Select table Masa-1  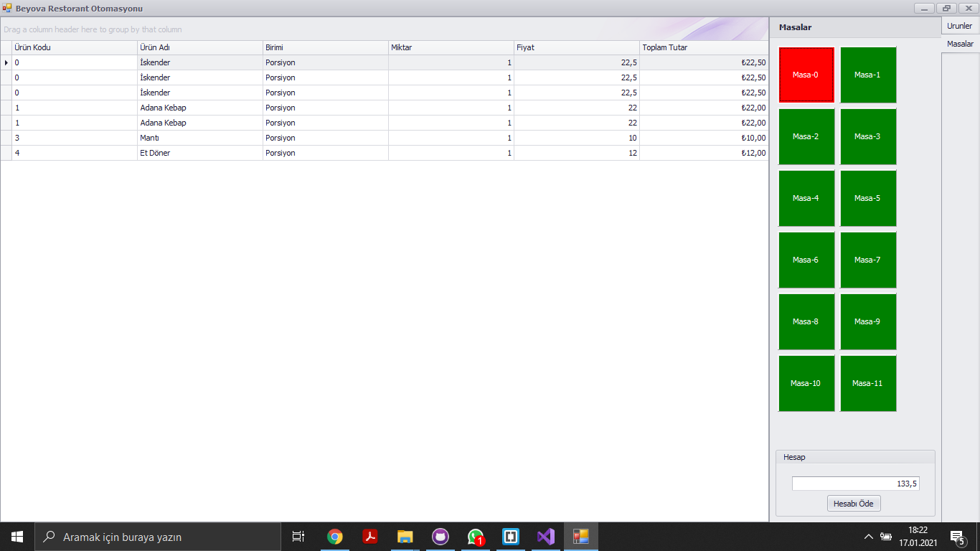tap(868, 75)
